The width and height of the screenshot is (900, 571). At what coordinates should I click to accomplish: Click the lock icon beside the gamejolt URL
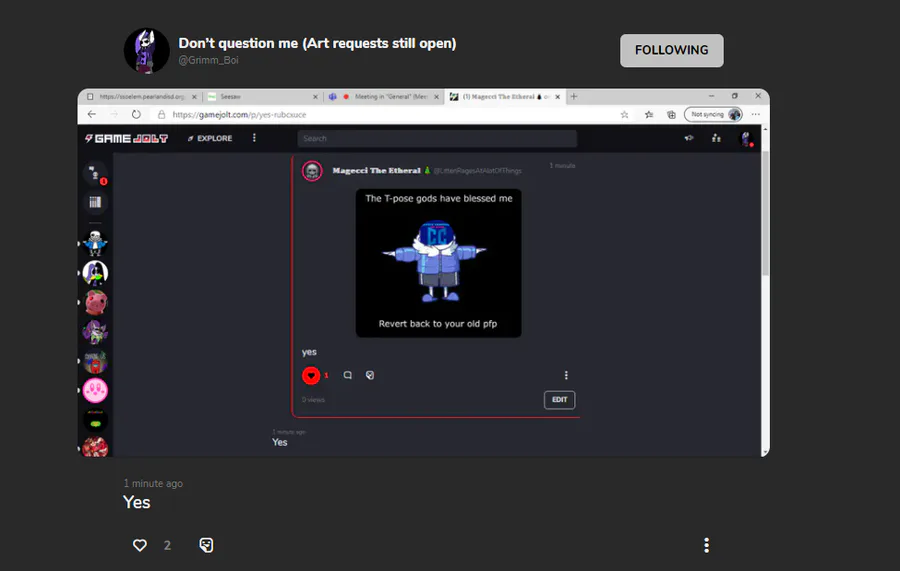[x=162, y=115]
